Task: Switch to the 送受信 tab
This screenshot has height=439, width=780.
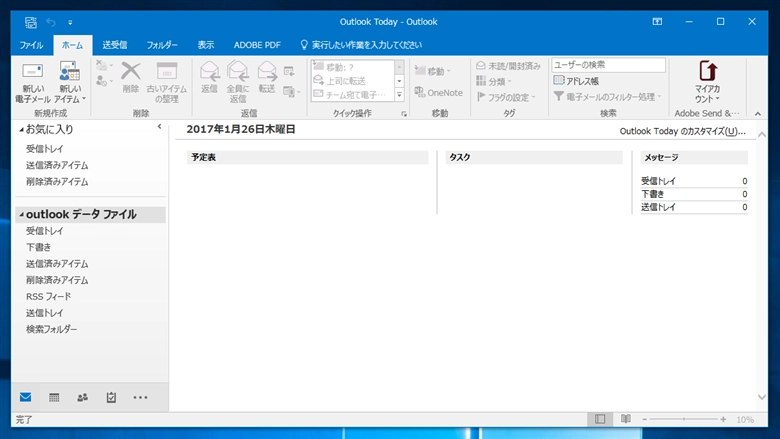Action: pyautogui.click(x=115, y=45)
